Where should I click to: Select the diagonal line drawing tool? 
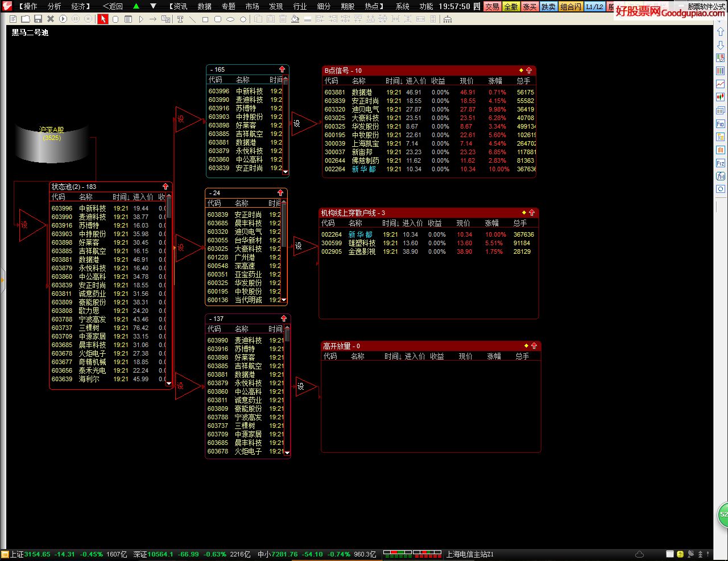[192, 19]
